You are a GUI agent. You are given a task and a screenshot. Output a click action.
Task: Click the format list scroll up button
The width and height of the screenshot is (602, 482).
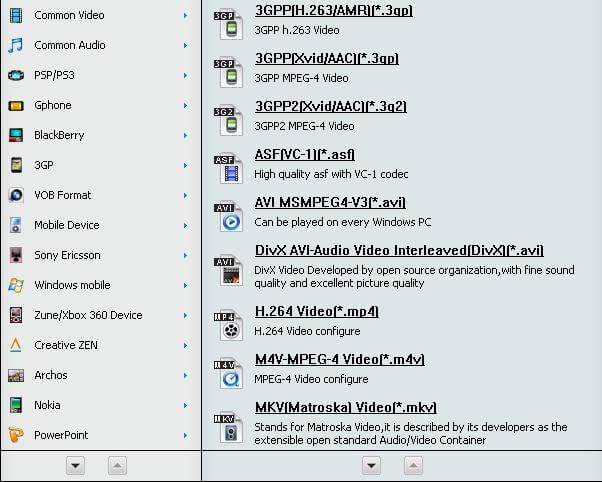[x=413, y=466]
